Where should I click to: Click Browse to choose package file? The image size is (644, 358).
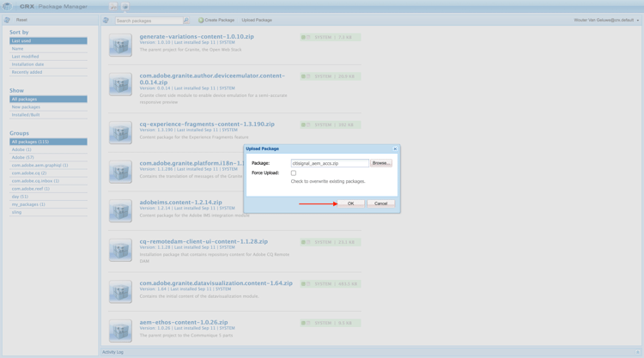pyautogui.click(x=381, y=163)
